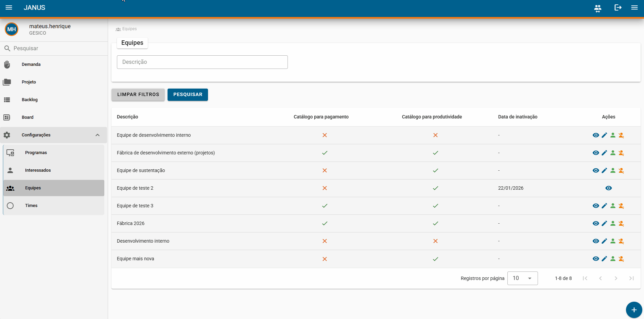Viewport: 644px width, 319px height.
Task: Go to first page of results
Action: tap(585, 278)
